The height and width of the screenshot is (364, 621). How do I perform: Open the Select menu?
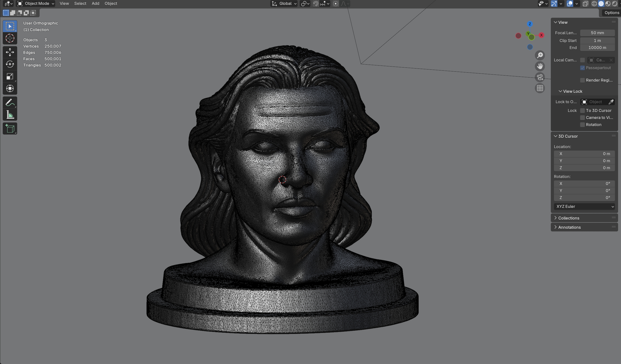(80, 3)
